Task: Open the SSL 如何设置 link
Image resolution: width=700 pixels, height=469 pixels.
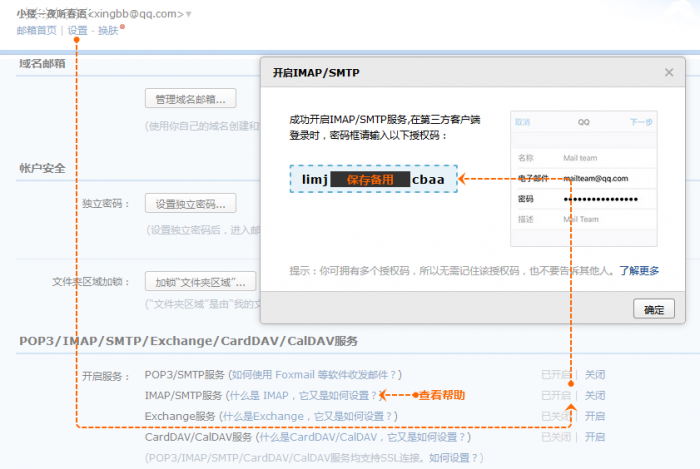Action: point(453,458)
